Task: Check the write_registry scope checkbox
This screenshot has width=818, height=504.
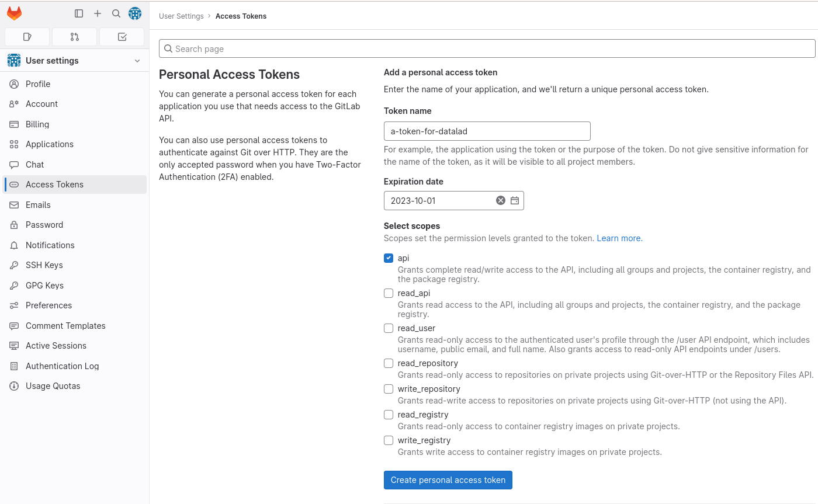Action: point(389,440)
